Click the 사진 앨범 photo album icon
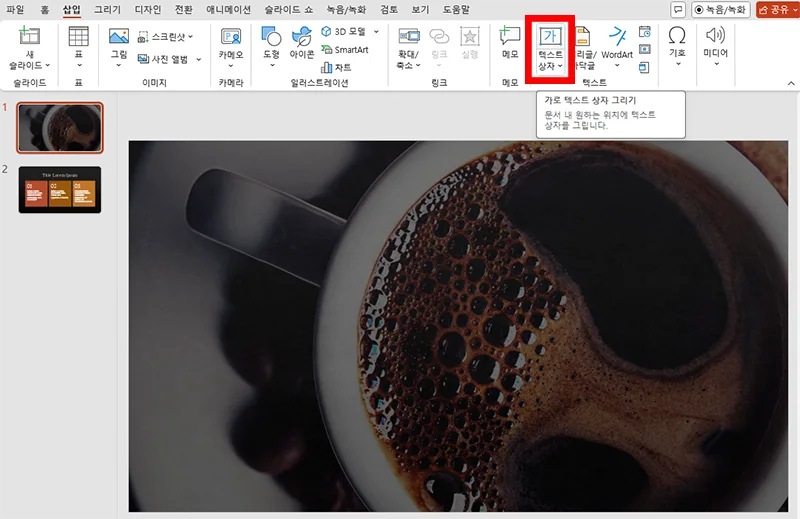 click(143, 59)
